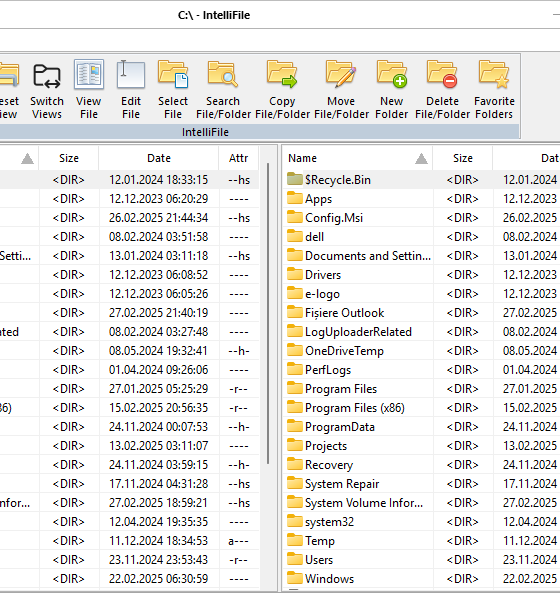Select ProgramData folder name

pyautogui.click(x=340, y=427)
